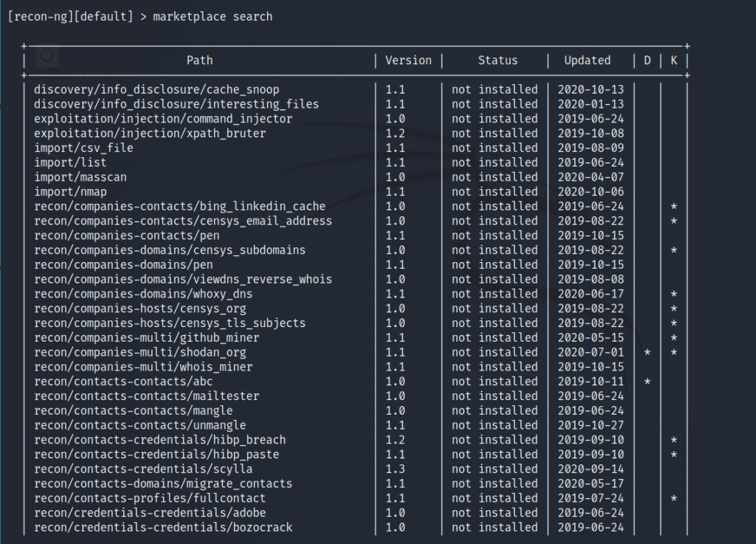Select recon/companies-domains/pen path

123,264
